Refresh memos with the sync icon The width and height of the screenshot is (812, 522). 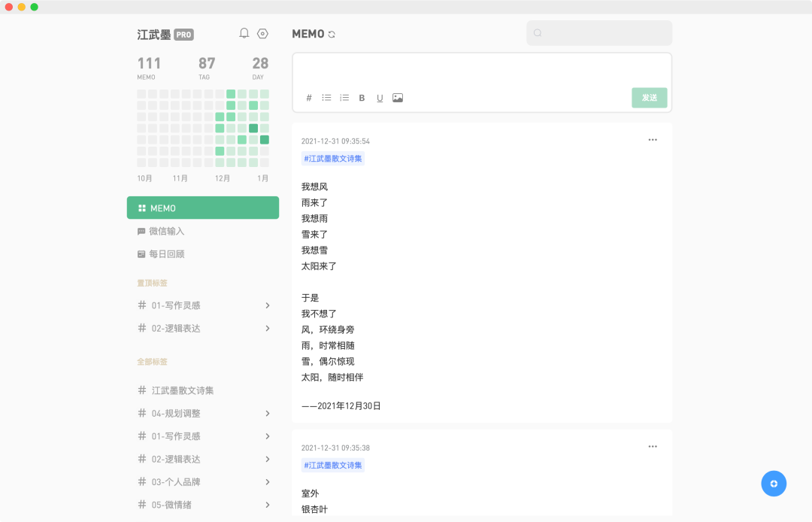(x=332, y=35)
